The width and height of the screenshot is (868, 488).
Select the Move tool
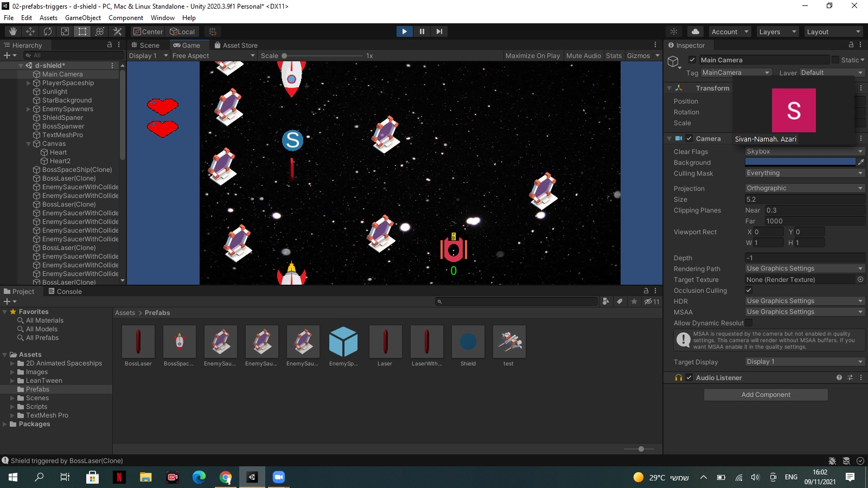(30, 31)
